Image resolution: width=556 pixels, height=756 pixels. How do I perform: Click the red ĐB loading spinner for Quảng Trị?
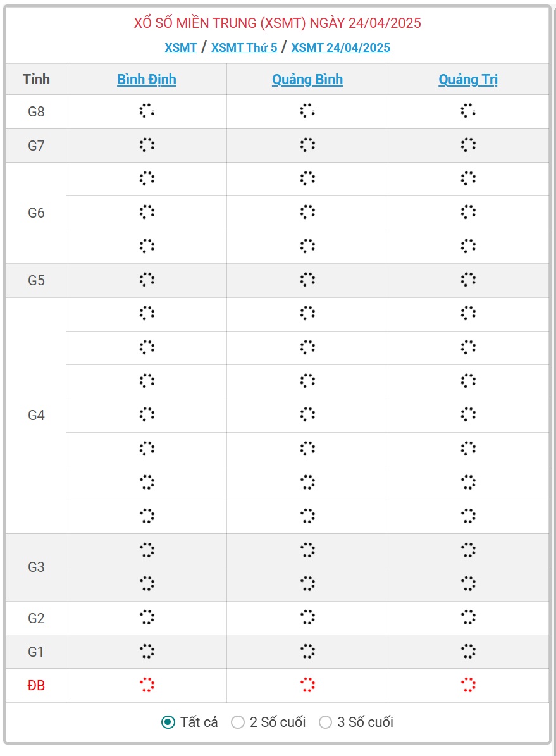(467, 685)
